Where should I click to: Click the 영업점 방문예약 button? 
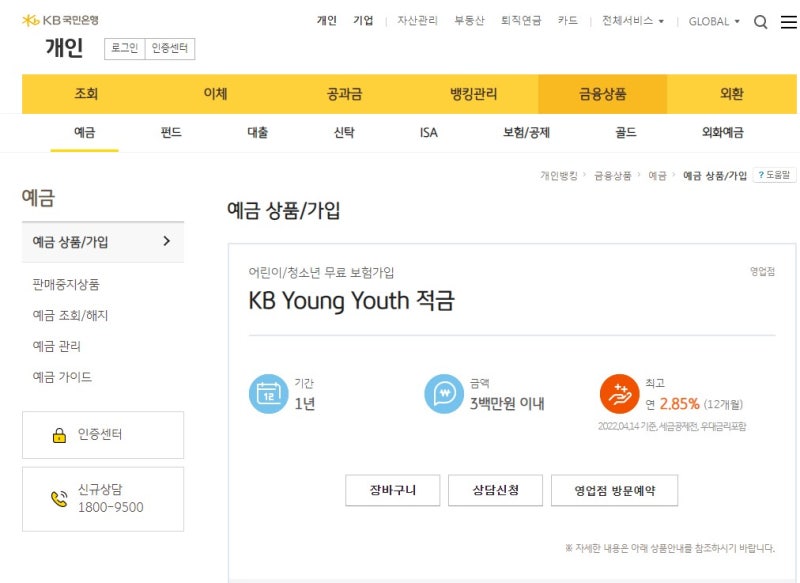[x=614, y=490]
